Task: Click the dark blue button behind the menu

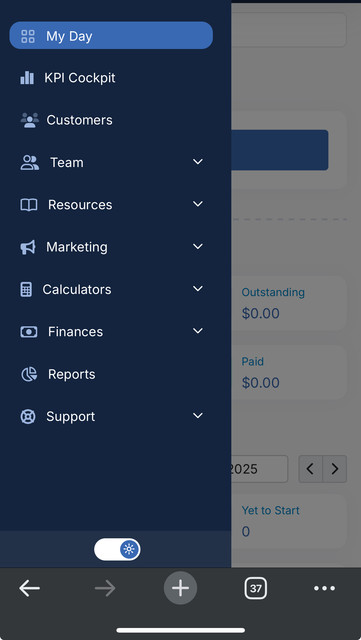Action: click(279, 150)
